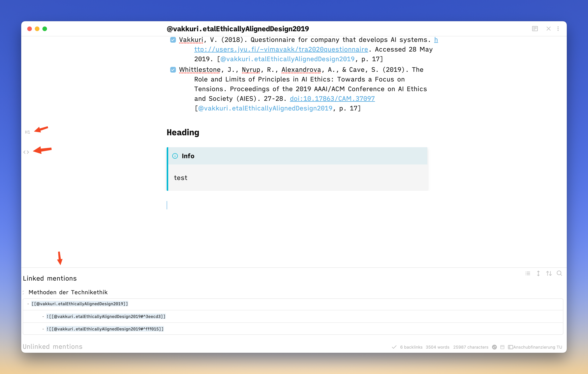Toggle show more context in backlinks

pos(538,273)
